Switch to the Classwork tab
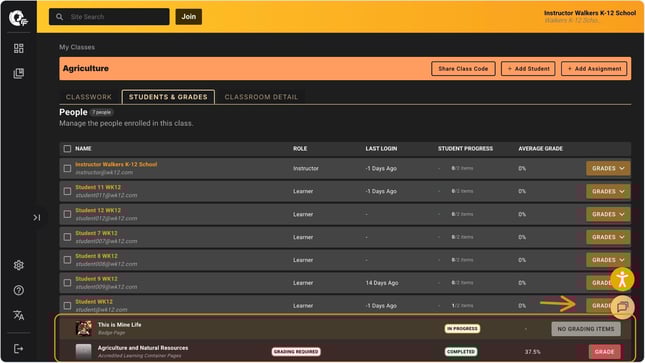This screenshot has width=645, height=363. [x=89, y=97]
